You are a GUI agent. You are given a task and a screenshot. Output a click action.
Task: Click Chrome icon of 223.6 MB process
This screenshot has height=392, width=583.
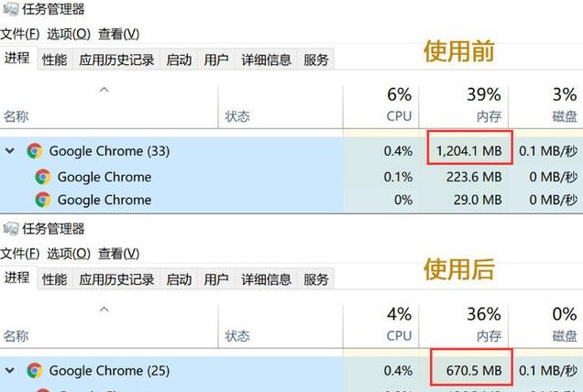(x=43, y=177)
